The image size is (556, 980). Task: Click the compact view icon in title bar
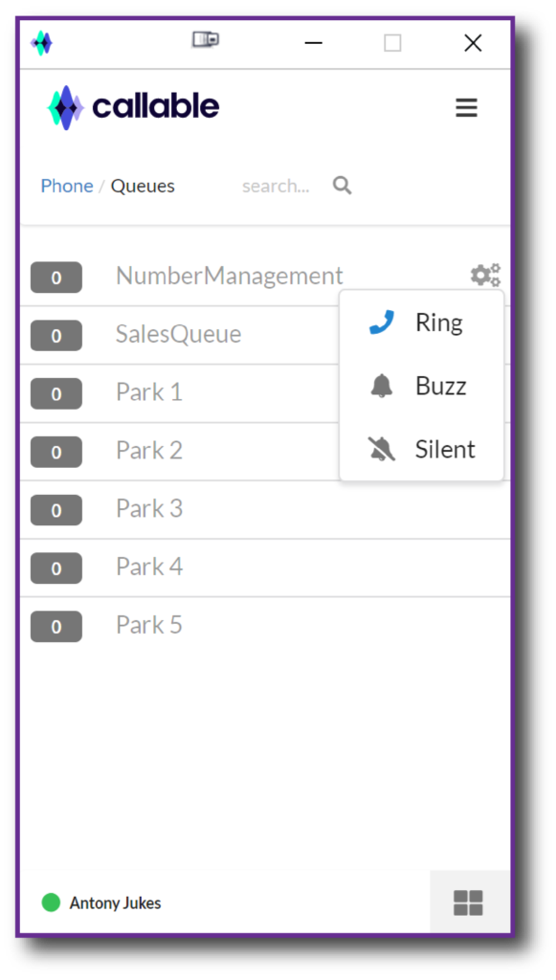tap(206, 40)
